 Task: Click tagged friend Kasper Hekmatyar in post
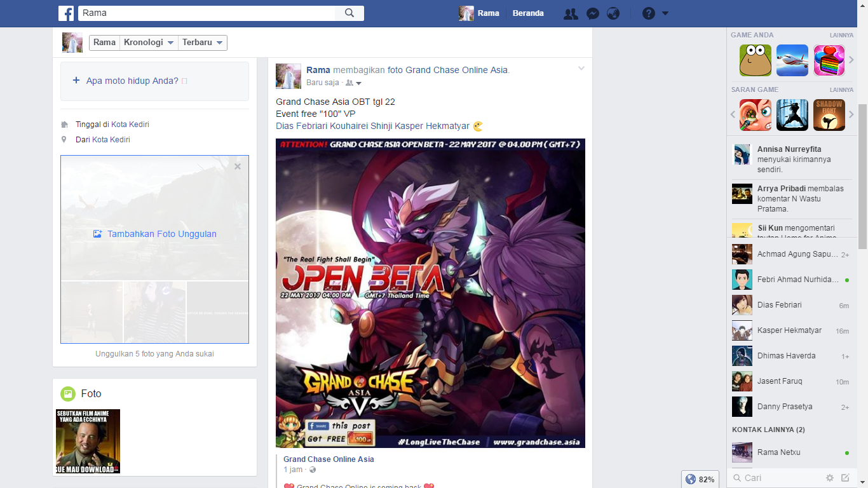click(x=433, y=126)
